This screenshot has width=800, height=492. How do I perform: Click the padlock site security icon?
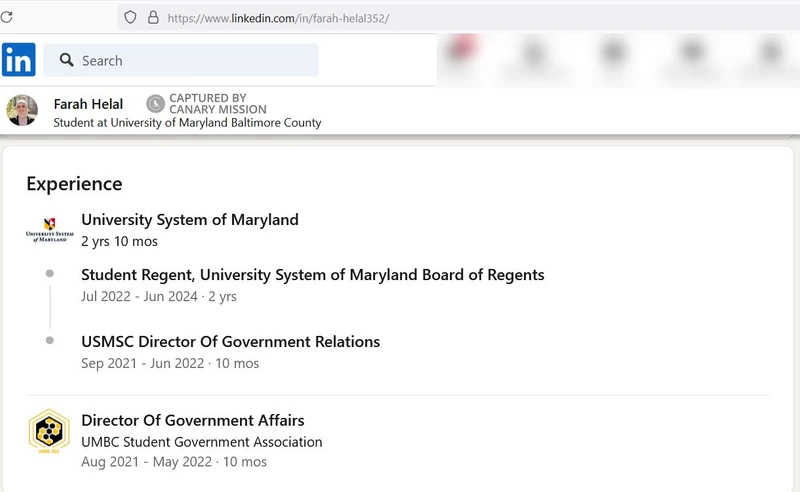(x=153, y=18)
